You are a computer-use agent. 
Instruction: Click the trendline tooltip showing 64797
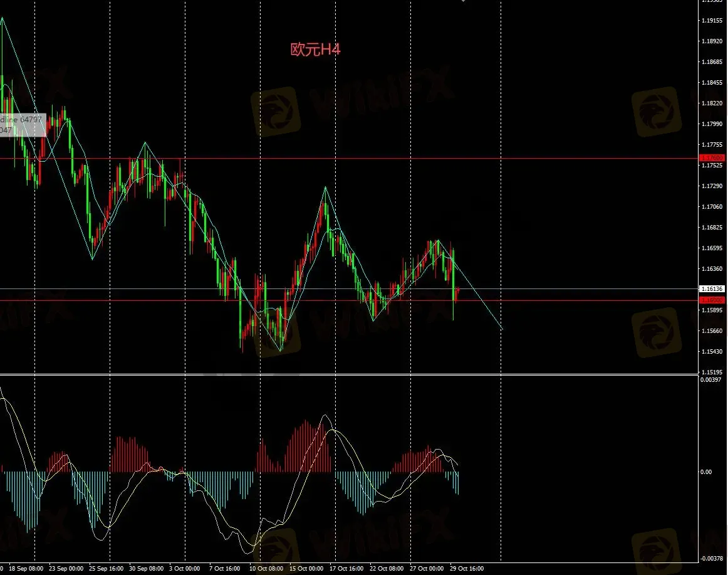click(23, 125)
